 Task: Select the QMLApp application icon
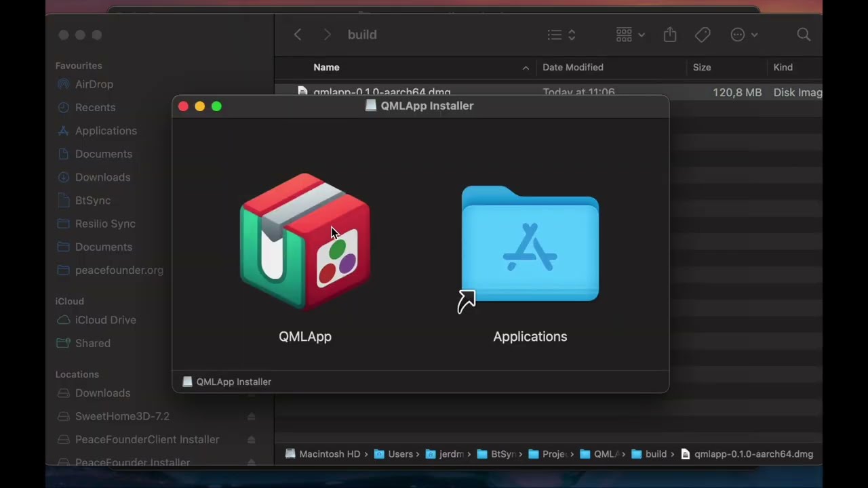pos(305,242)
